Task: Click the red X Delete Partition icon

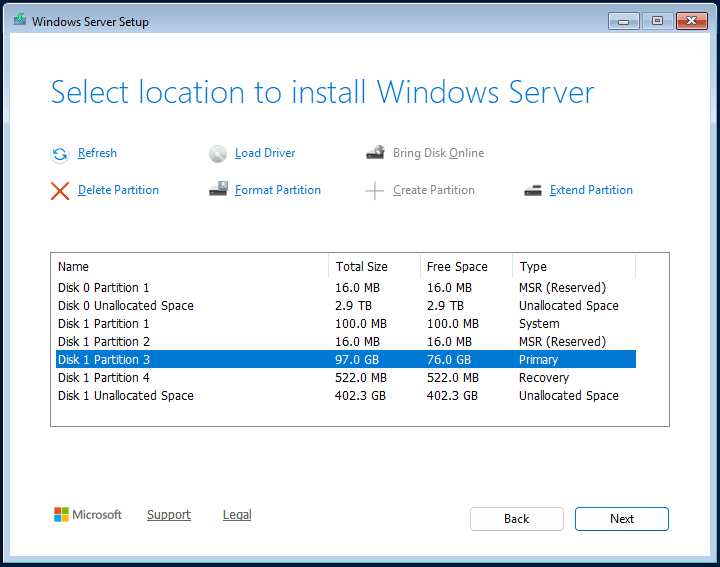Action: click(x=60, y=191)
